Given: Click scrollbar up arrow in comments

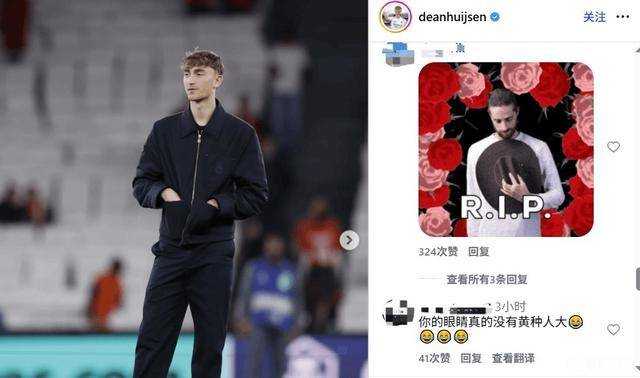Looking at the screenshot, I should pos(638,51).
